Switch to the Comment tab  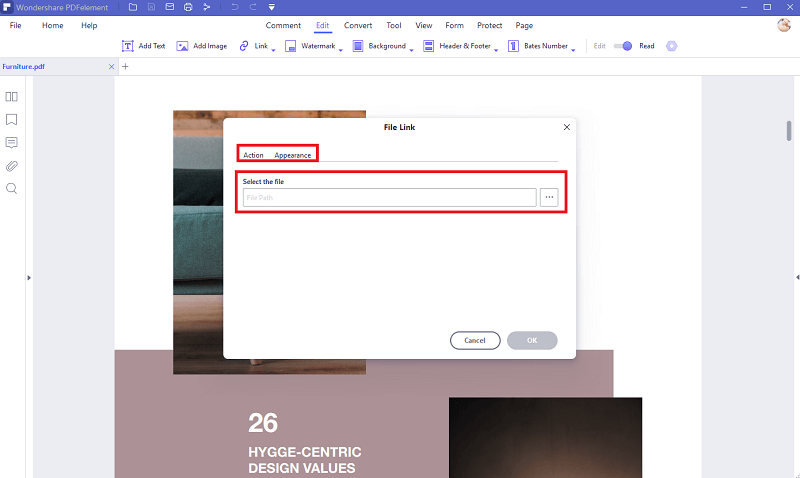tap(283, 25)
